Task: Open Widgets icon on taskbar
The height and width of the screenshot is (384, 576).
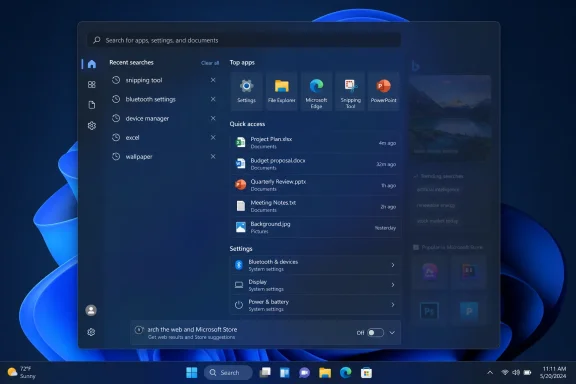Action: 285,373
